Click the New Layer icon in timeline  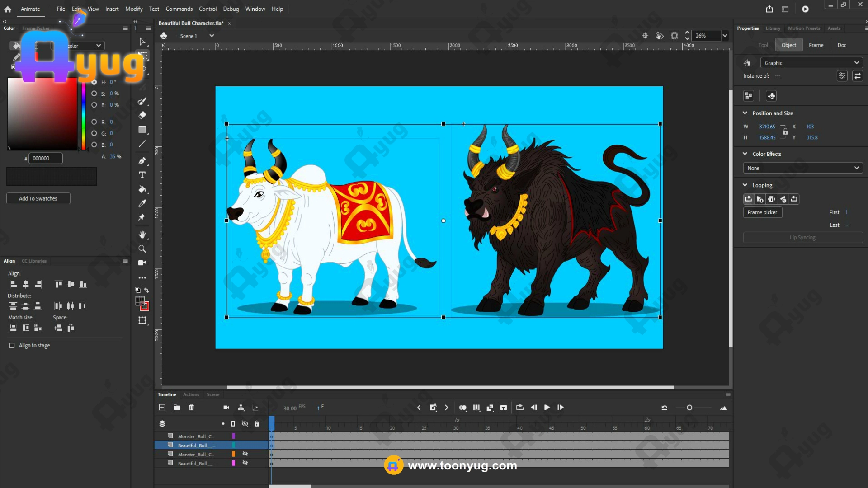pos(162,408)
